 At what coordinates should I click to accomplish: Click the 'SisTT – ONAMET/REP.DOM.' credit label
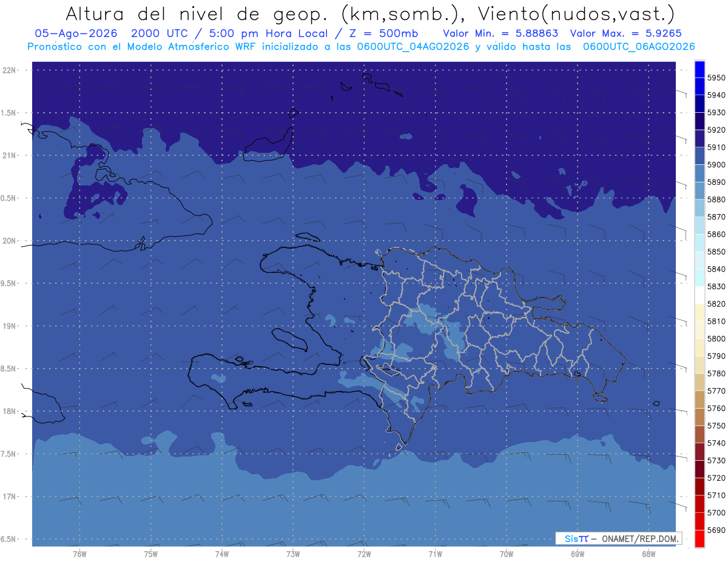(619, 538)
